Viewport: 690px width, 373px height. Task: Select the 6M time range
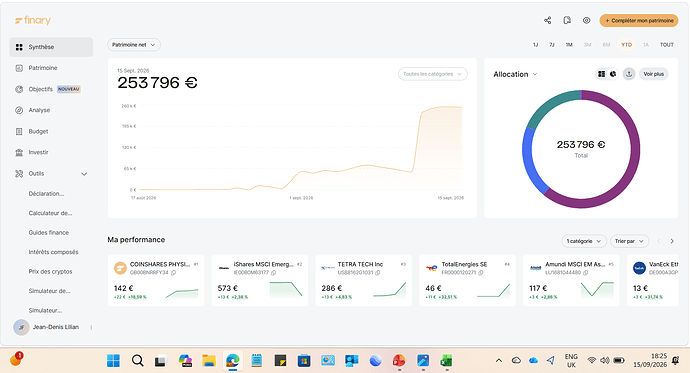click(606, 45)
